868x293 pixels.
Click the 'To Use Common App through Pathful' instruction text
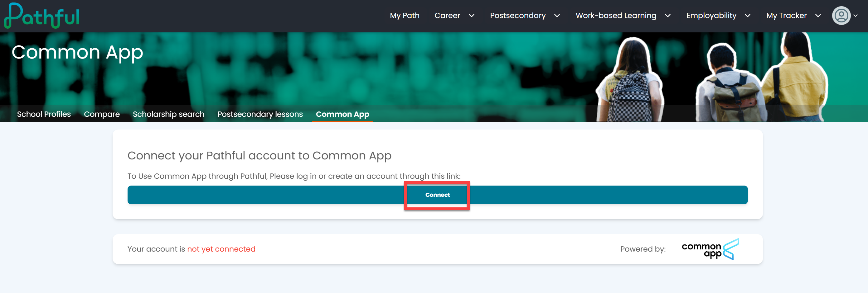point(294,176)
